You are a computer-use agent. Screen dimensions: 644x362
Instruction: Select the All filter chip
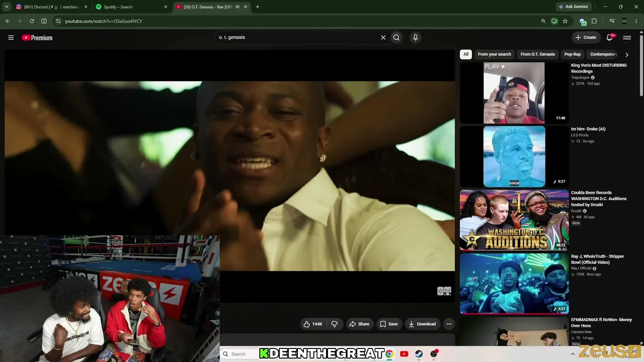(466, 54)
